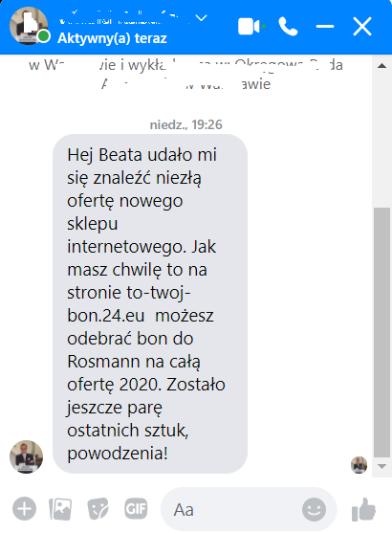Open the GIF picker
Viewport: 392px width, 533px height.
coord(136,509)
